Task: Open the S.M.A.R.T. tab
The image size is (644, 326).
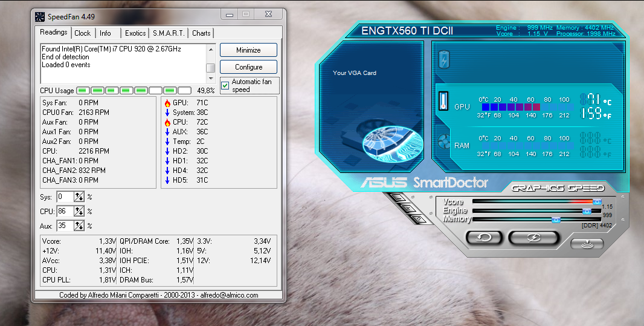Action: [169, 33]
